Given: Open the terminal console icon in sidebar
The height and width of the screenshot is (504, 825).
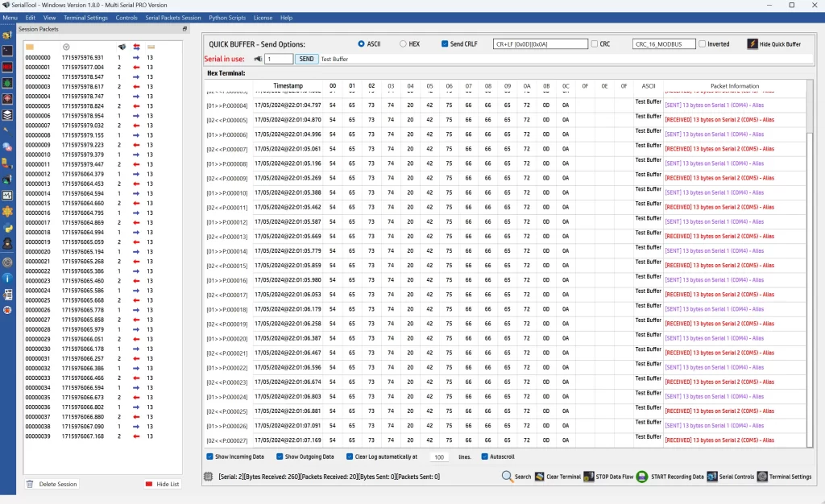Looking at the screenshot, I should point(7,51).
